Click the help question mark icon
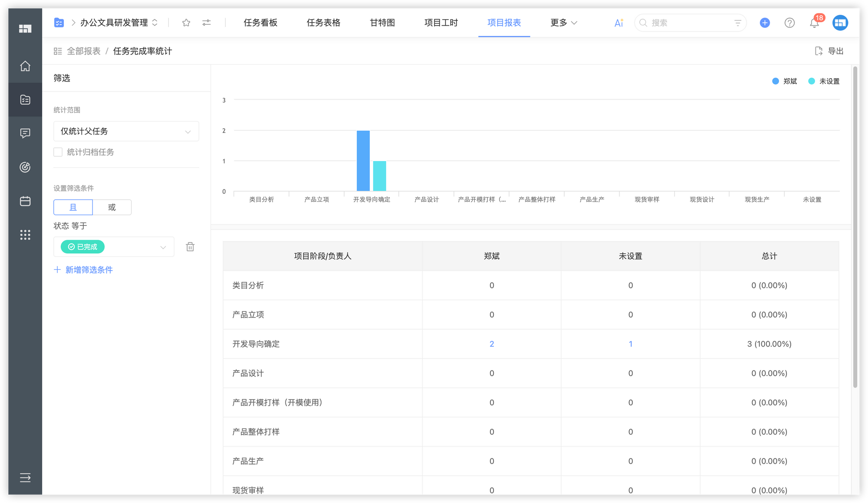 coord(789,23)
